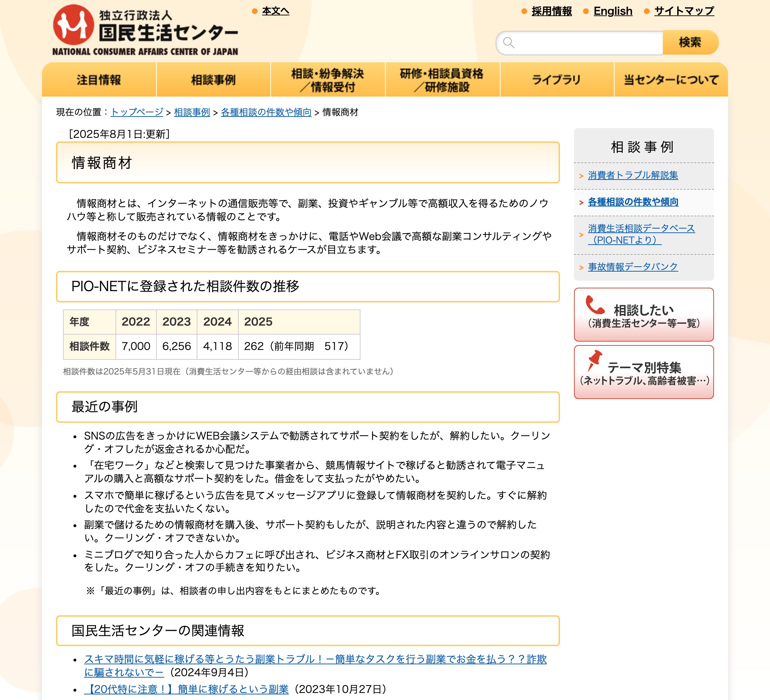The image size is (770, 700).
Task: Click the arrow beside 事故情報データバンク
Action: [x=581, y=267]
